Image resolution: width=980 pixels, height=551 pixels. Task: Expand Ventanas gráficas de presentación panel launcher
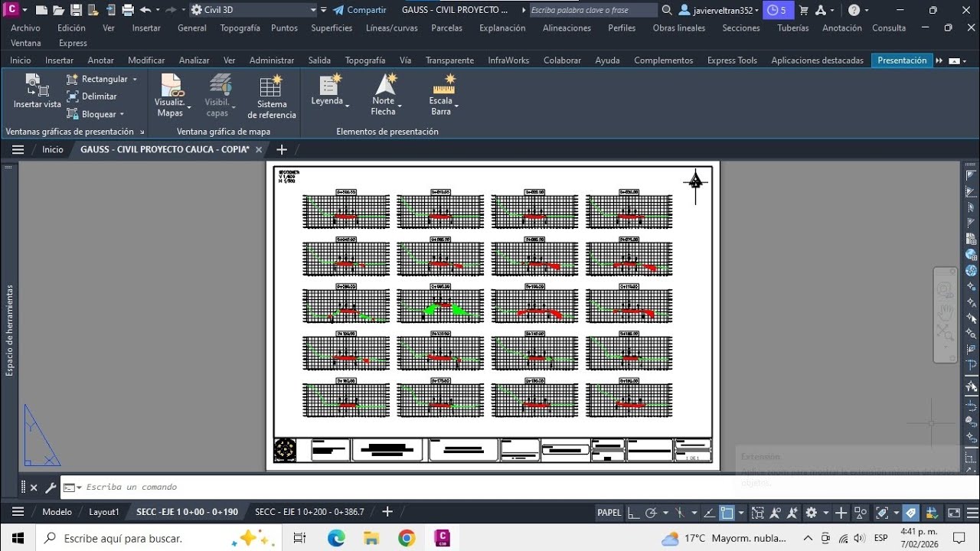click(x=142, y=132)
